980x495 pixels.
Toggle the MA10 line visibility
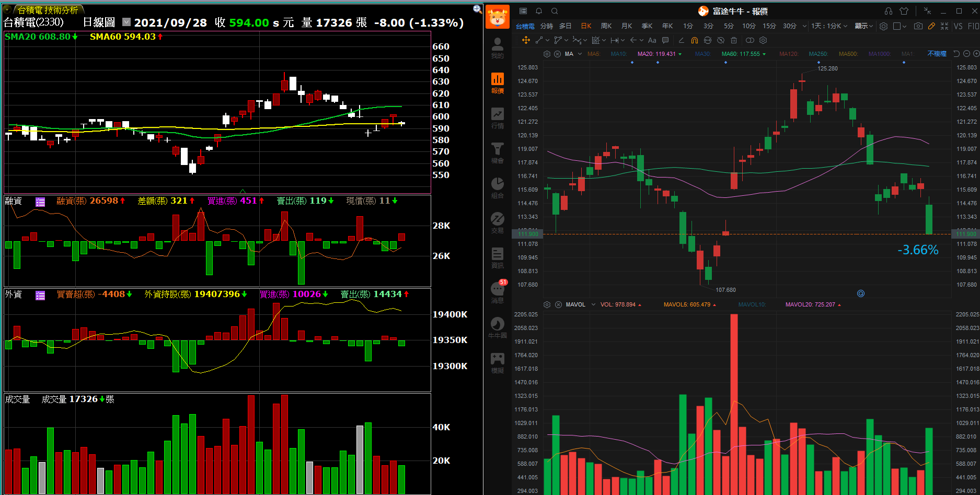tap(618, 54)
